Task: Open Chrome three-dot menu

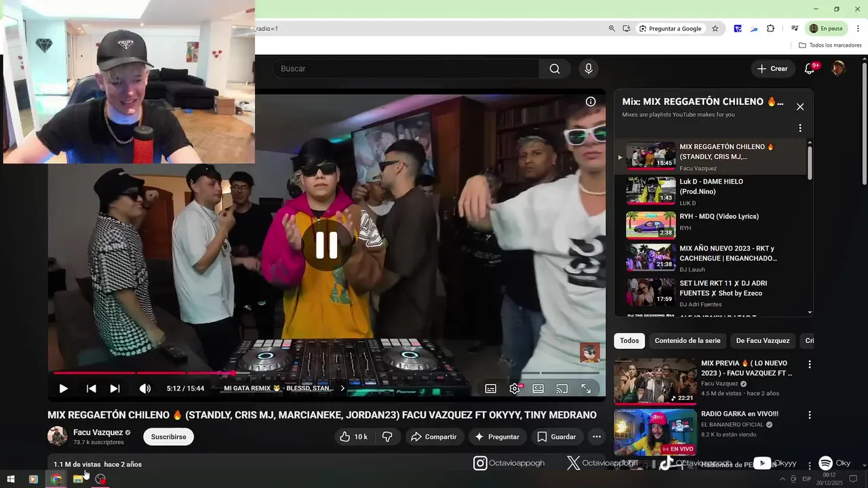Action: 858,28
